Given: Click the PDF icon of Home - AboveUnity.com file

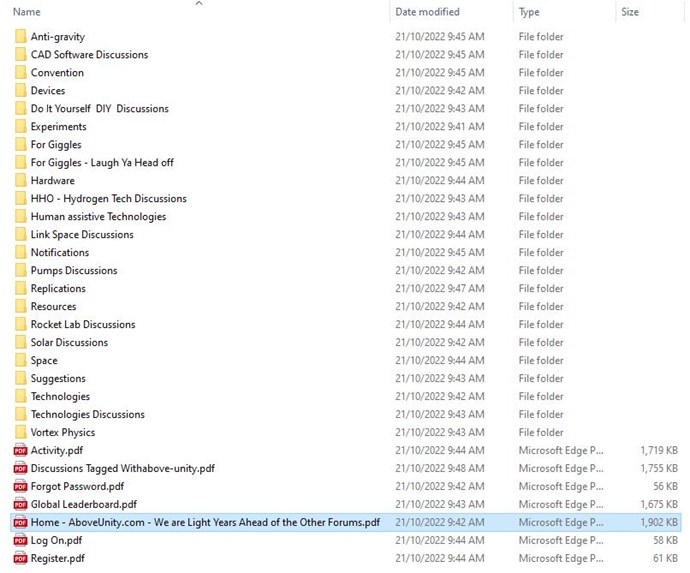Looking at the screenshot, I should [x=20, y=522].
